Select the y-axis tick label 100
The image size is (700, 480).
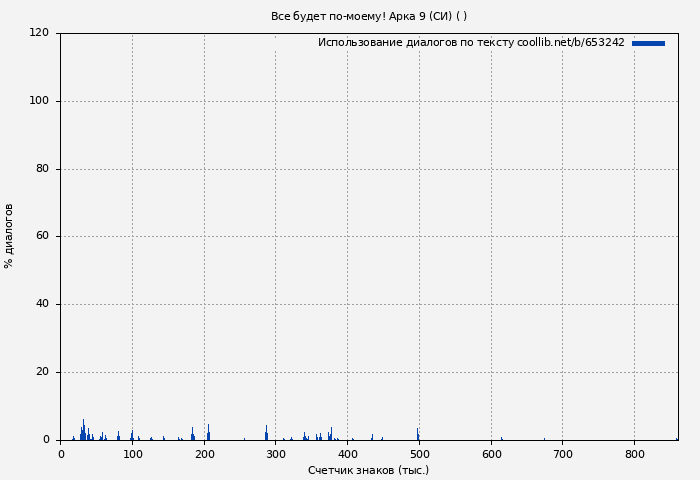pos(39,101)
